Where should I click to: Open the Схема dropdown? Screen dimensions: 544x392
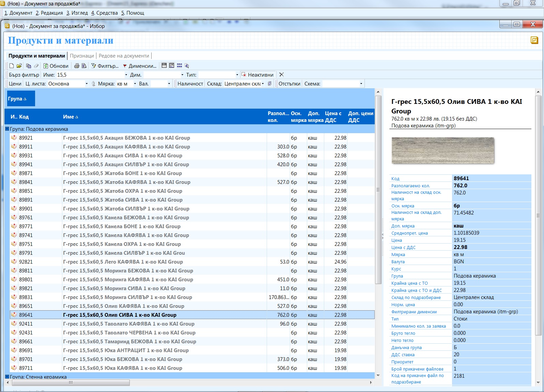click(361, 83)
